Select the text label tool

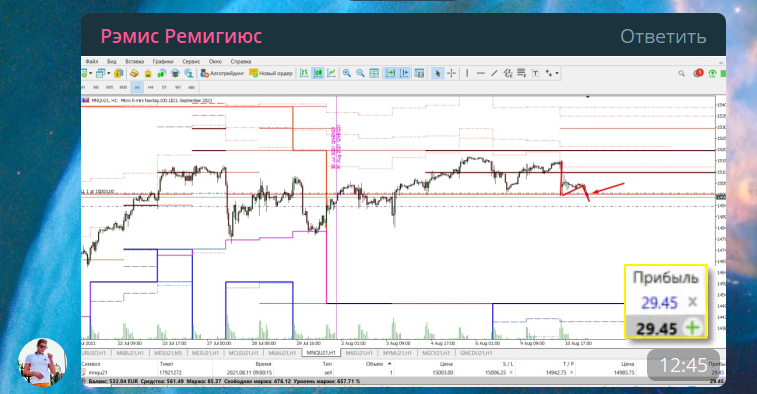(x=535, y=73)
